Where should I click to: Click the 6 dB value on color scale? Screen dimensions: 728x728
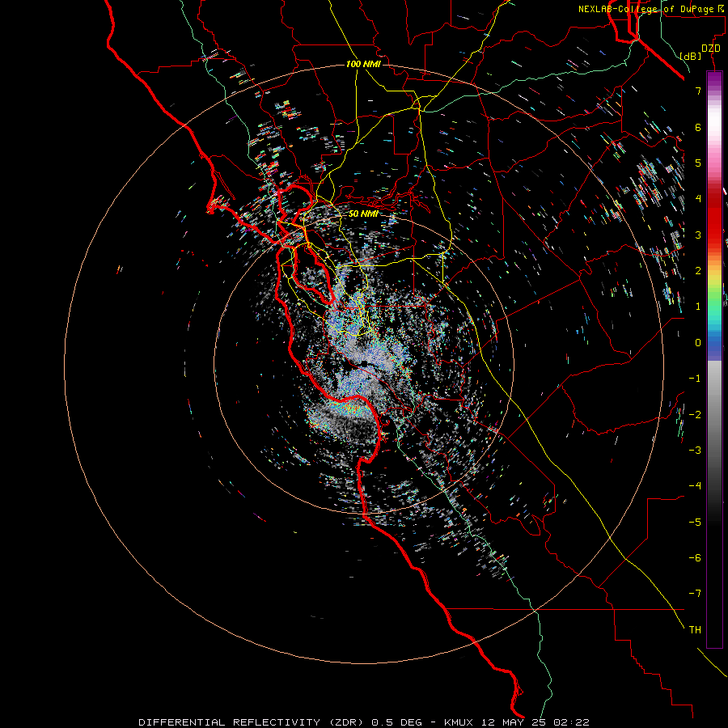[x=698, y=127]
